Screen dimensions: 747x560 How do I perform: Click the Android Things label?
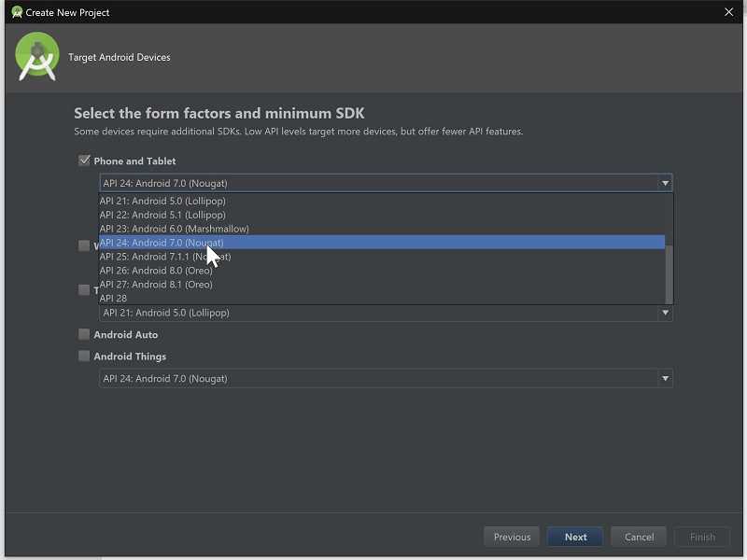[130, 357]
